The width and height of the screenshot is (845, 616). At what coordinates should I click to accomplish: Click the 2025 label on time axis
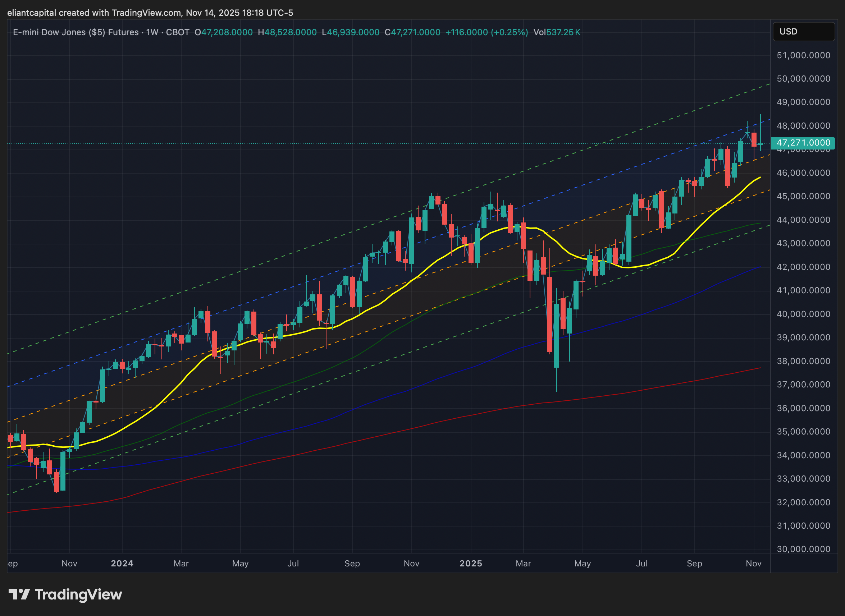pos(470,564)
